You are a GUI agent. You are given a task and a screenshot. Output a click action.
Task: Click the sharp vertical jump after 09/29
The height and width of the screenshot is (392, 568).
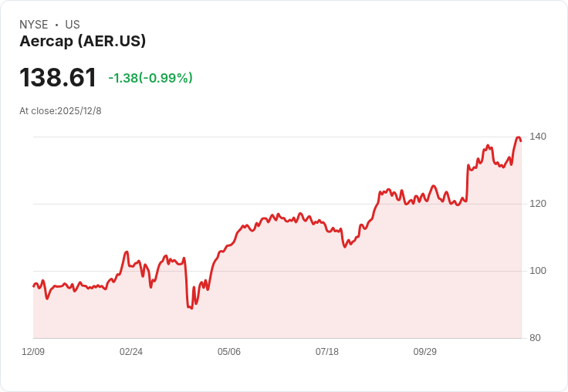pyautogui.click(x=467, y=184)
